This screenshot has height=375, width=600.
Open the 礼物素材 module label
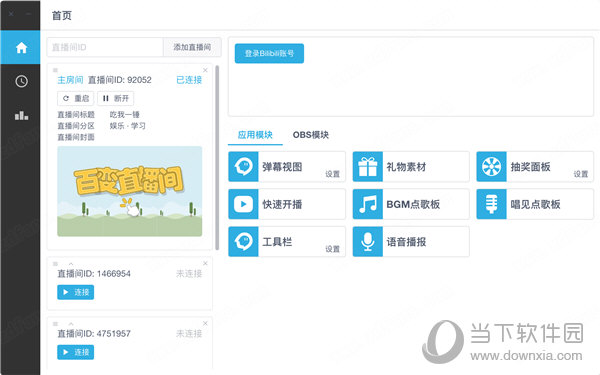point(406,167)
